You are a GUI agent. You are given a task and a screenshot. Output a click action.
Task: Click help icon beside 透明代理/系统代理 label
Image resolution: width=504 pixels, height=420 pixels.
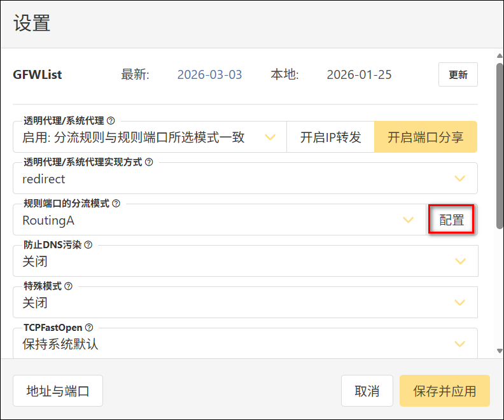tap(111, 120)
